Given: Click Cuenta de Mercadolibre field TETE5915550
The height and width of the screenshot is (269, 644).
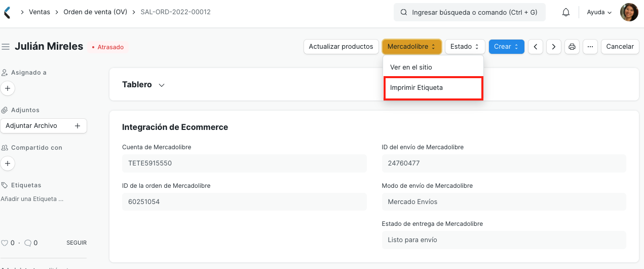Looking at the screenshot, I should [x=244, y=163].
